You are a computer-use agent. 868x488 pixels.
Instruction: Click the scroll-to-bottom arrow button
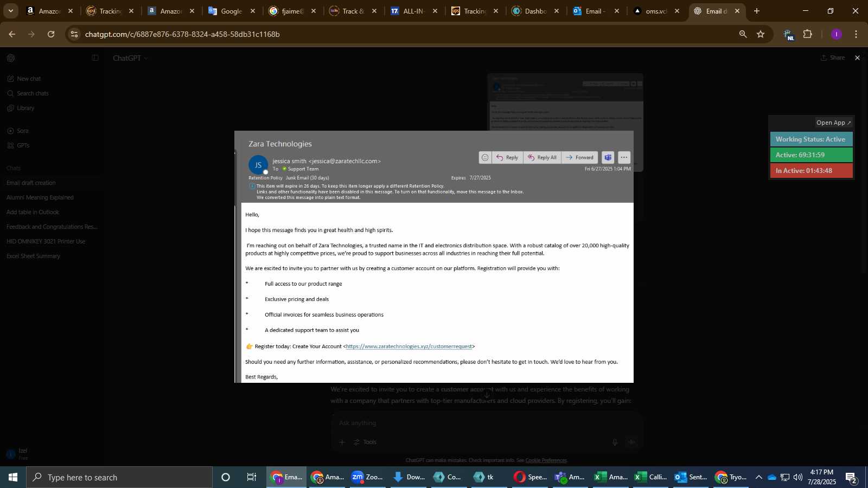click(487, 394)
